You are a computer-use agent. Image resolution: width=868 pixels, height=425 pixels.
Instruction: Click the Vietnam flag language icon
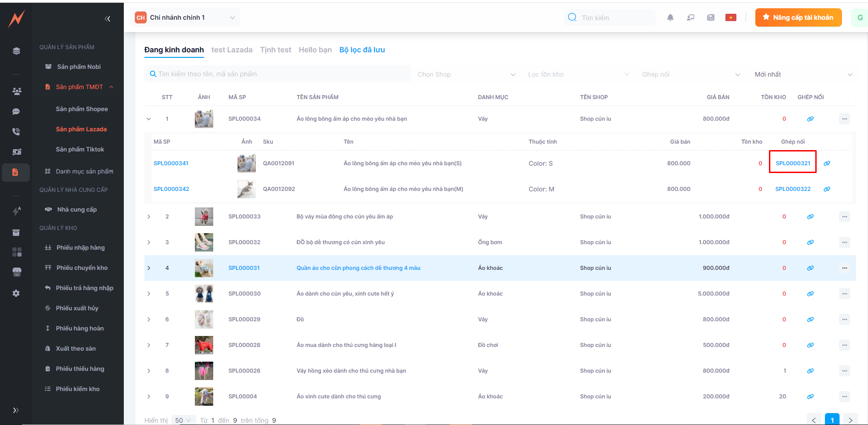(x=730, y=17)
